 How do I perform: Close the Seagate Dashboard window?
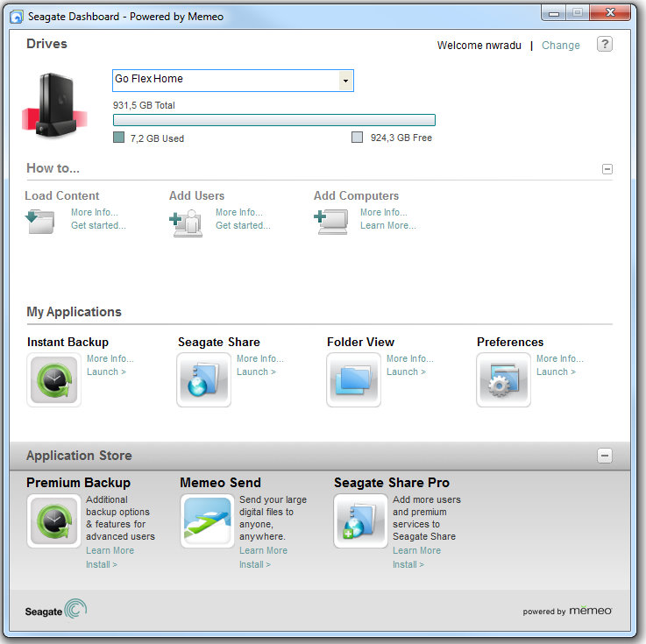(610, 13)
